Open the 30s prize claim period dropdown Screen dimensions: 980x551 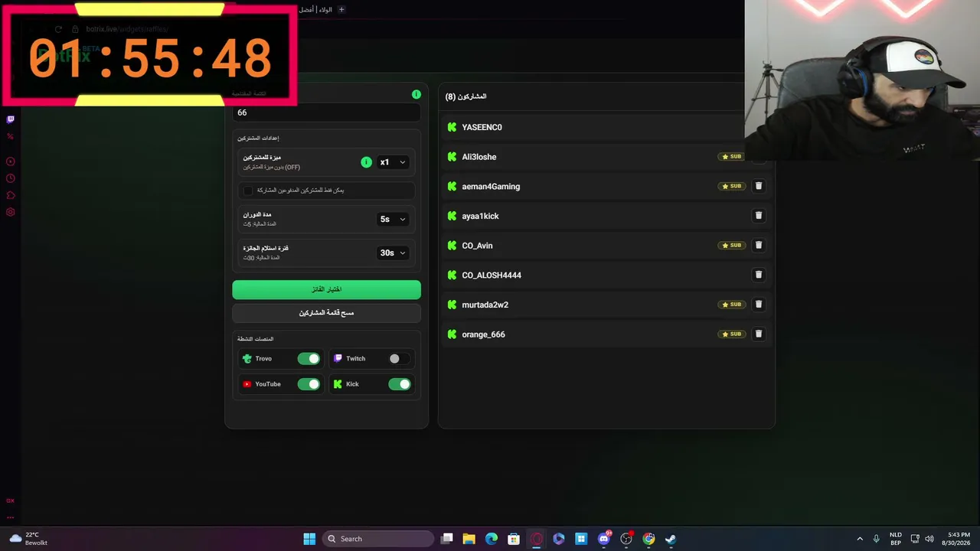click(393, 253)
